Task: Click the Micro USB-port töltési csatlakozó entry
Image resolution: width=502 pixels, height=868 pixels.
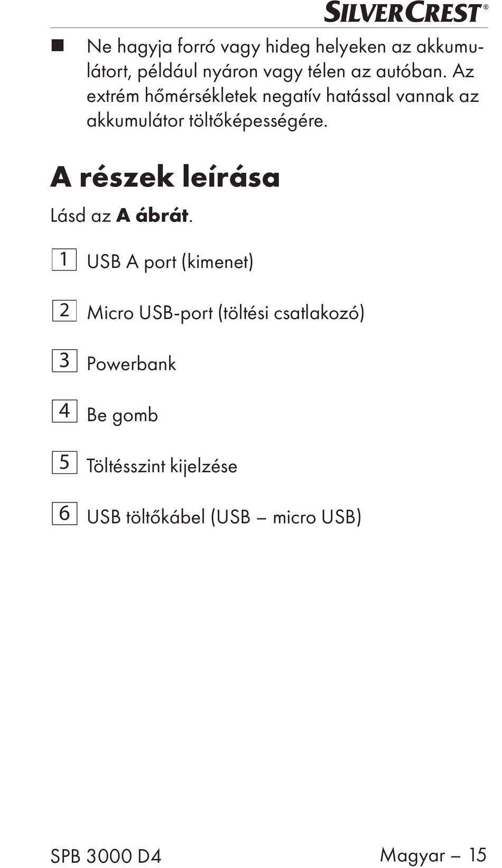Action: coord(226,313)
